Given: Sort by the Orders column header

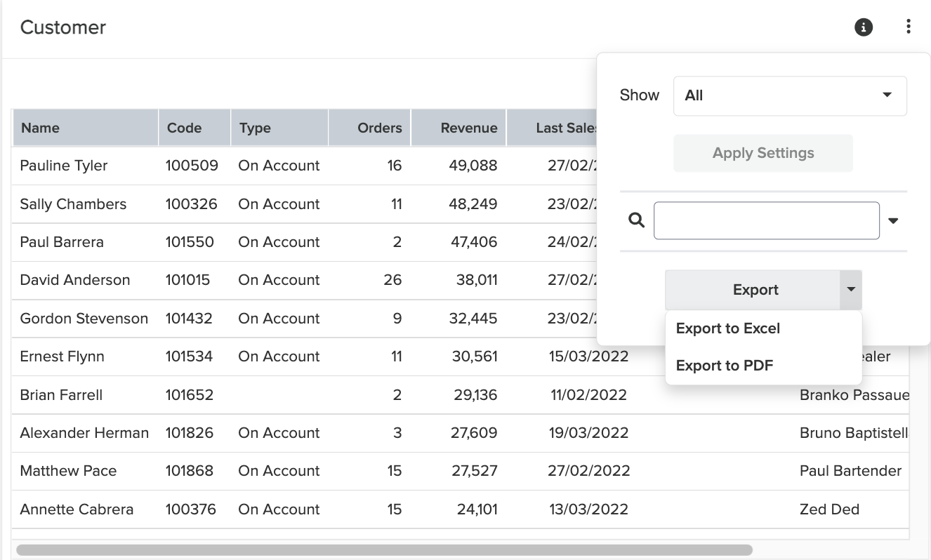Looking at the screenshot, I should [x=370, y=128].
